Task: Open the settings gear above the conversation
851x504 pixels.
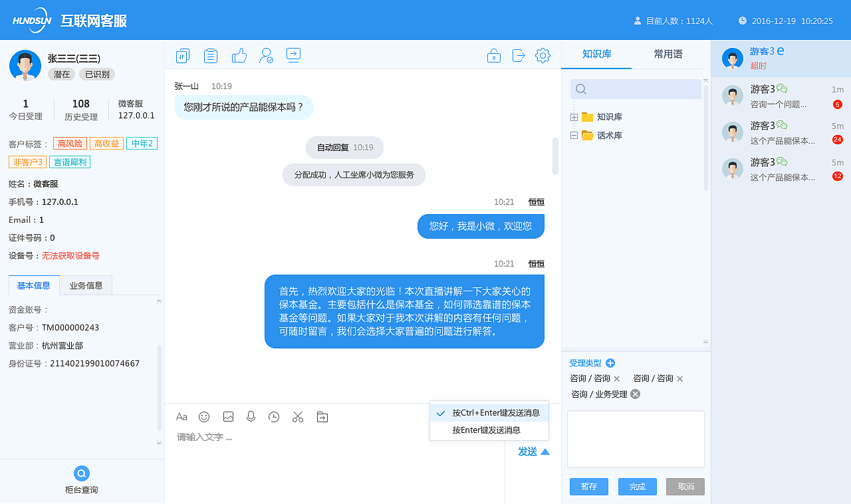Action: point(543,55)
